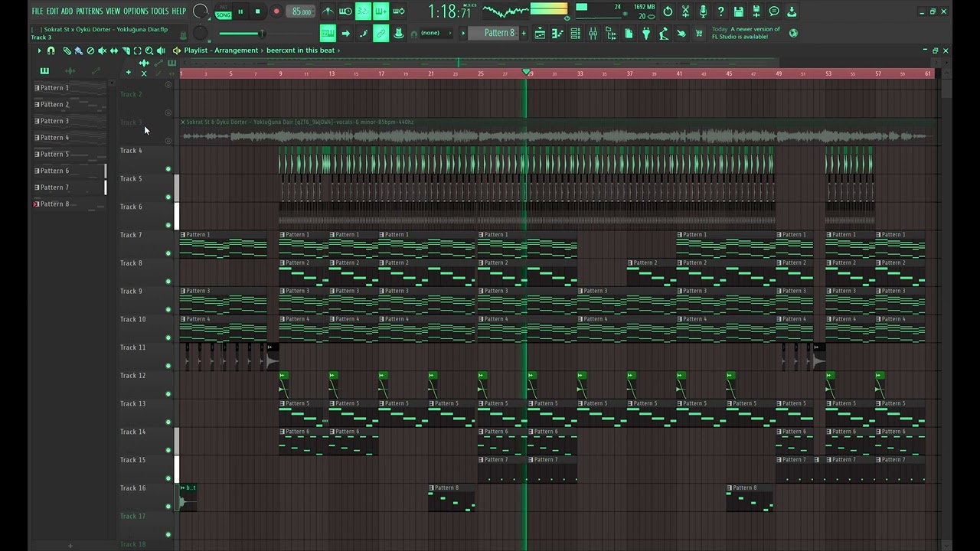Mute Track 12 with its green dot
This screenshot has width=980, height=551.
point(168,393)
